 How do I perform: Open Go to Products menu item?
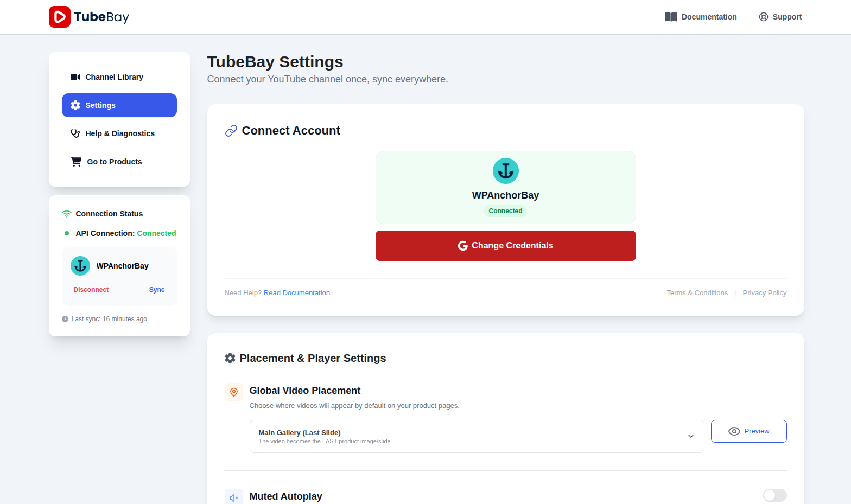coord(119,162)
